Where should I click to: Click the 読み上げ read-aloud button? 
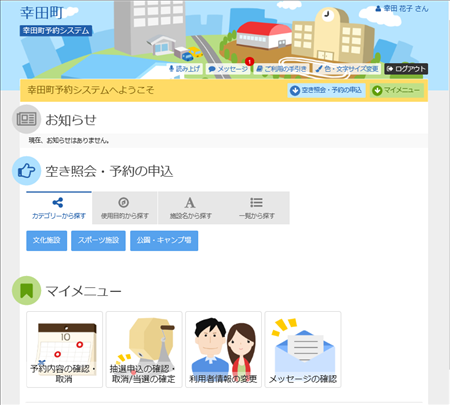[x=185, y=69]
